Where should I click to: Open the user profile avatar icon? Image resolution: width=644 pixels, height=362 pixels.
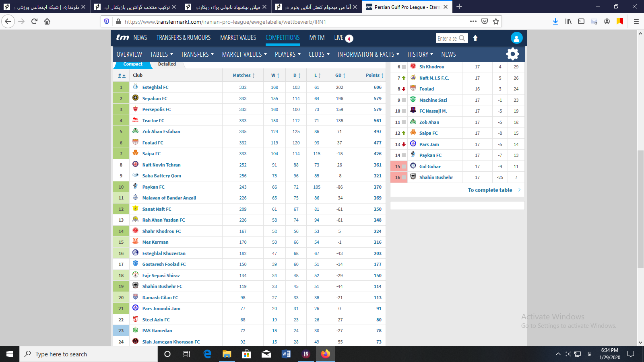(x=516, y=38)
